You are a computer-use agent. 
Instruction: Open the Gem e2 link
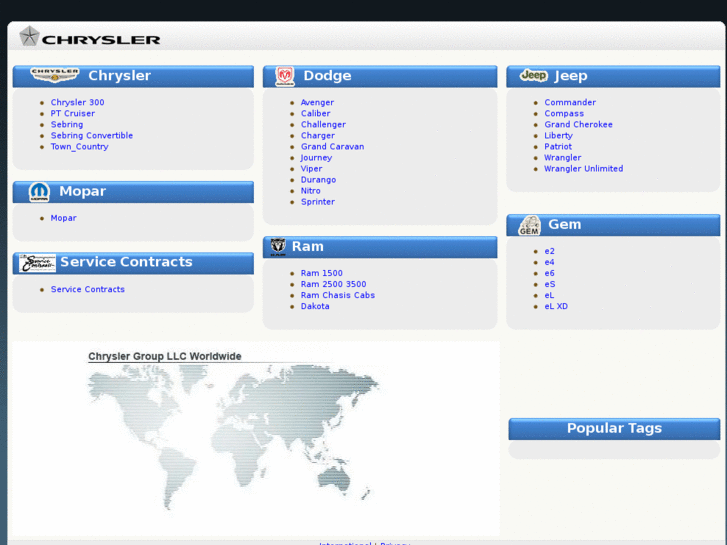click(x=549, y=251)
